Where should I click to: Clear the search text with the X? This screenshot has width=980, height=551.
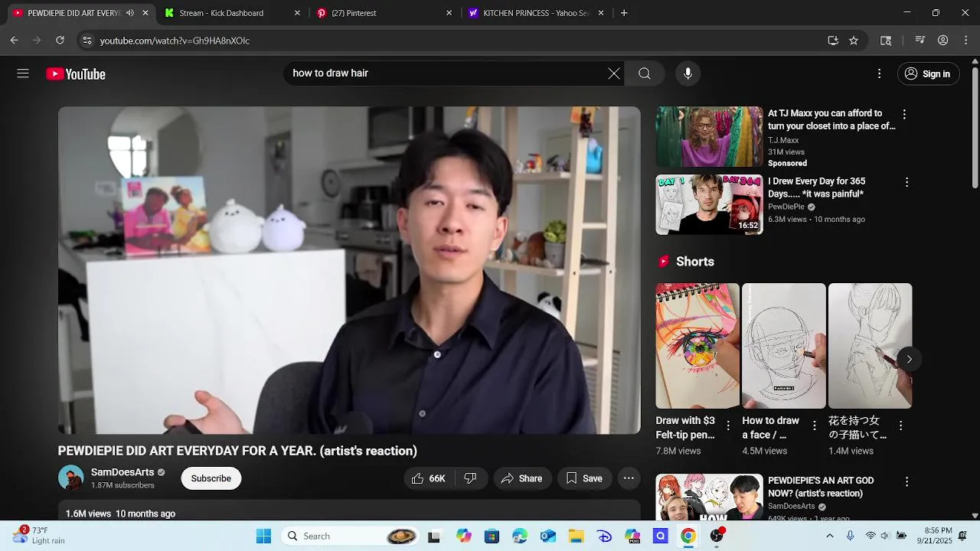pos(614,73)
